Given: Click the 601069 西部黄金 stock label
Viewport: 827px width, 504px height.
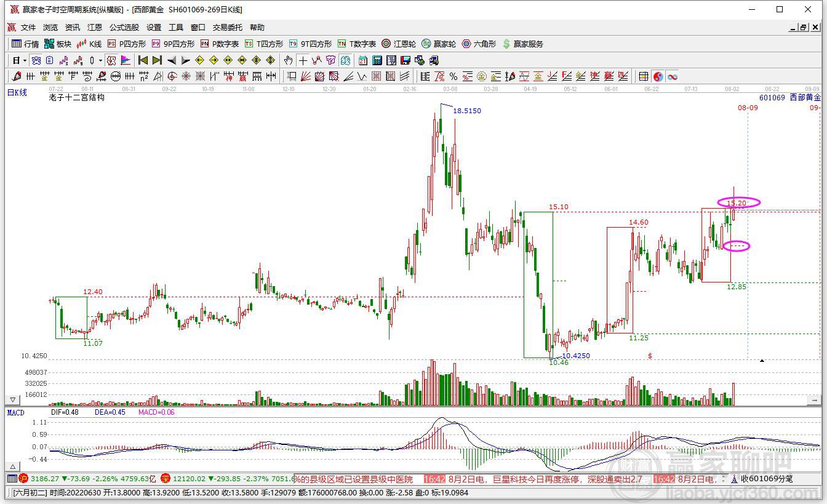Looking at the screenshot, I should coord(790,97).
